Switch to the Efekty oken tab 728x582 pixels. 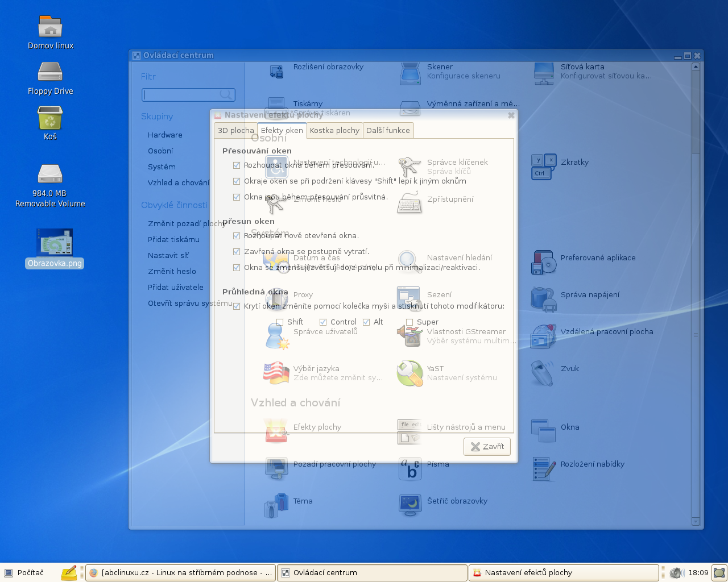tap(282, 130)
